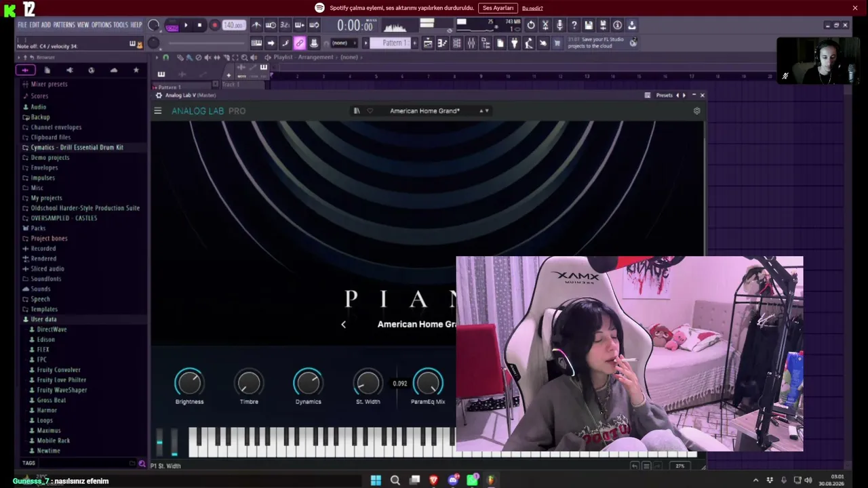Open the playlist view icon
Viewport: 868px width, 488px height.
428,43
